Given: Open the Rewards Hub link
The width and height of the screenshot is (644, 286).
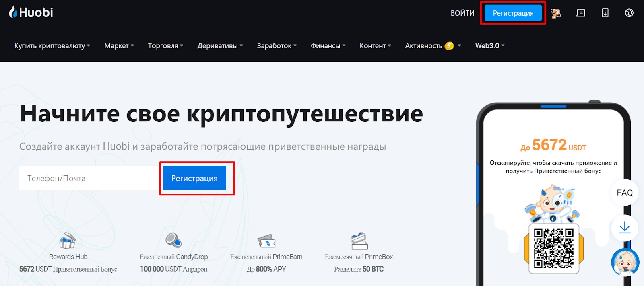Looking at the screenshot, I should 68,257.
